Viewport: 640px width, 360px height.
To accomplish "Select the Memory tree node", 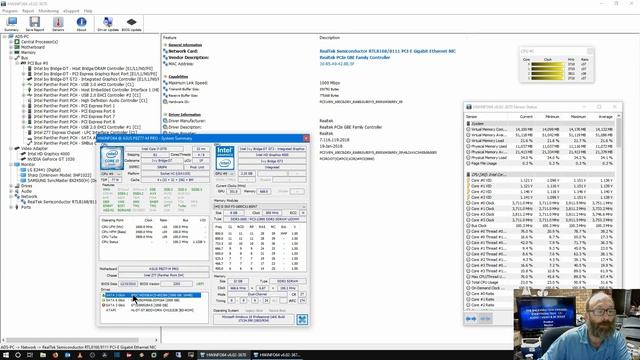I will 28,52.
